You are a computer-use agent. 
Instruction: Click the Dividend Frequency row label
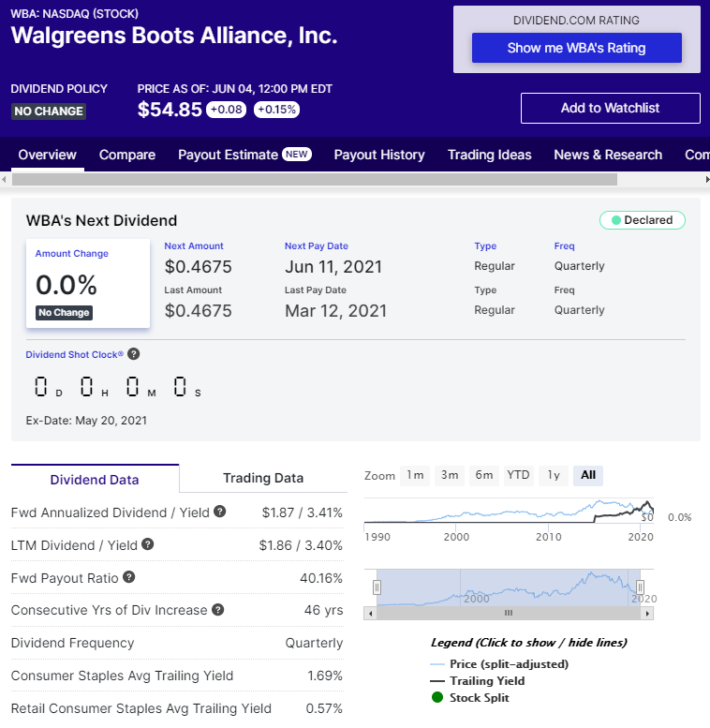pos(72,643)
